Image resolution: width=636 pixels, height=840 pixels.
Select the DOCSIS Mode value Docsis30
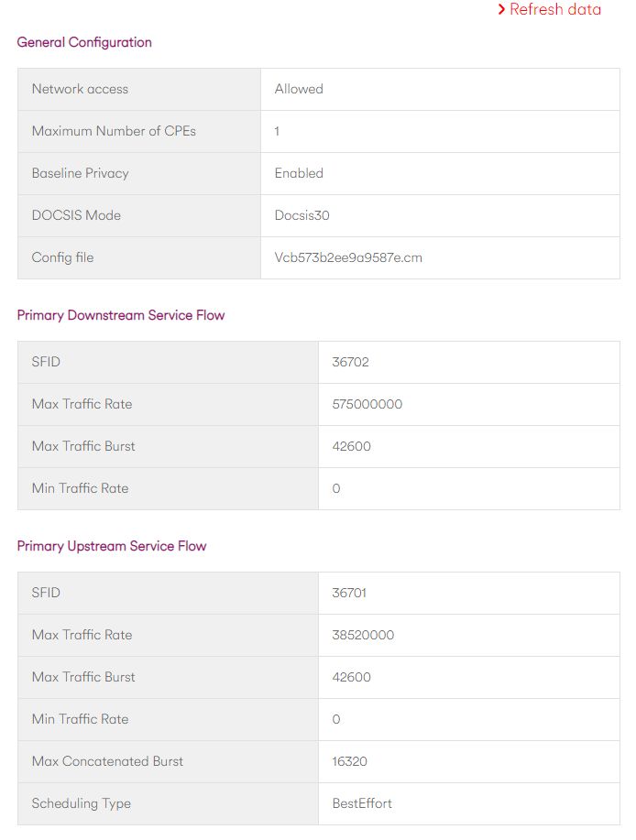pyautogui.click(x=302, y=215)
